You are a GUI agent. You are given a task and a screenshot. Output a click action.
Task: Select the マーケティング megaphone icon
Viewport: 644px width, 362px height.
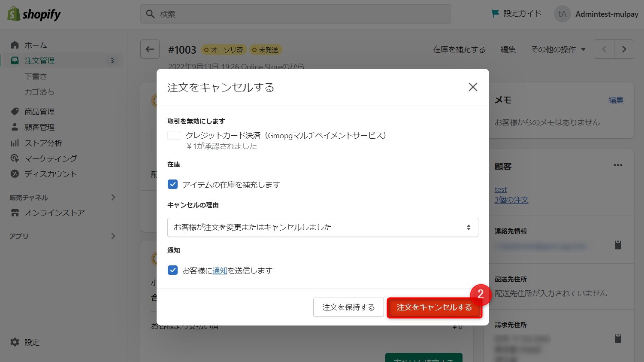click(15, 158)
